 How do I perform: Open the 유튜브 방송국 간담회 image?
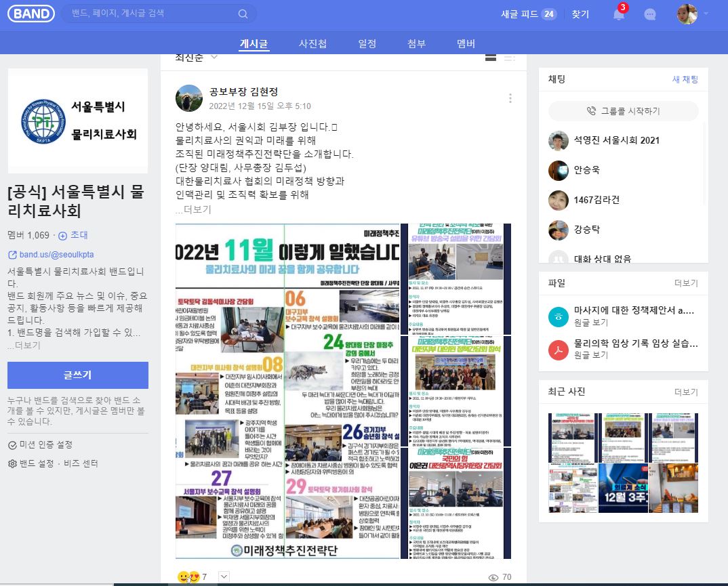click(456, 278)
